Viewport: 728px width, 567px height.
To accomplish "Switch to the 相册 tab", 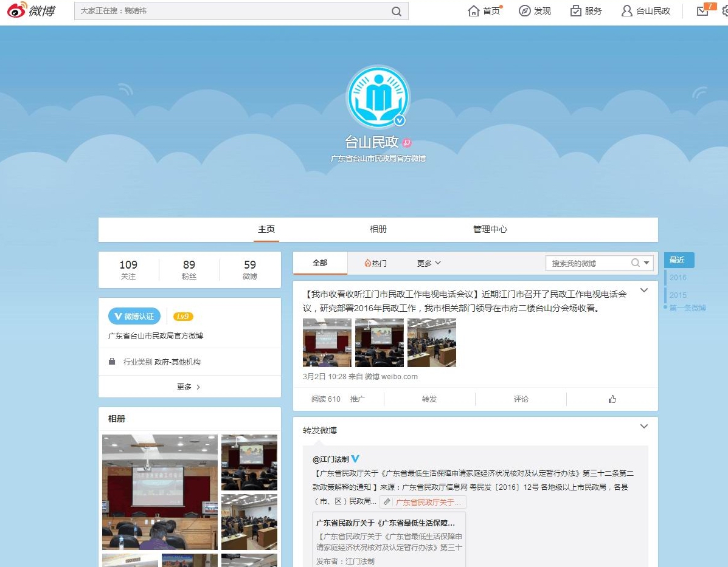I will 378,229.
